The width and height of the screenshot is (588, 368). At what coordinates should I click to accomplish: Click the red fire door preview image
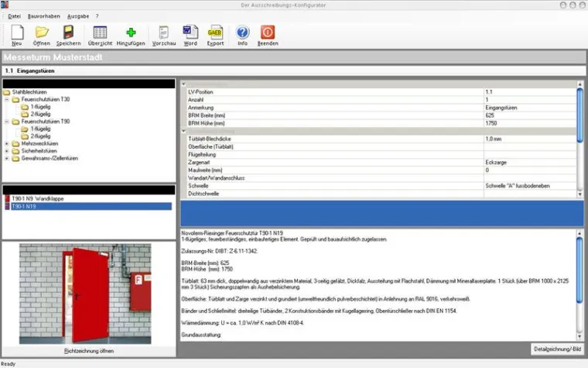tap(88, 294)
